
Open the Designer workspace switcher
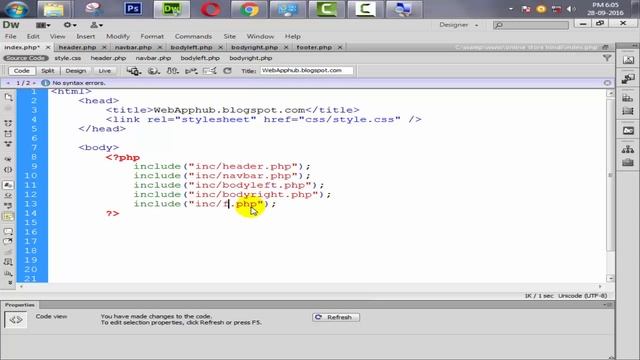(x=458, y=25)
